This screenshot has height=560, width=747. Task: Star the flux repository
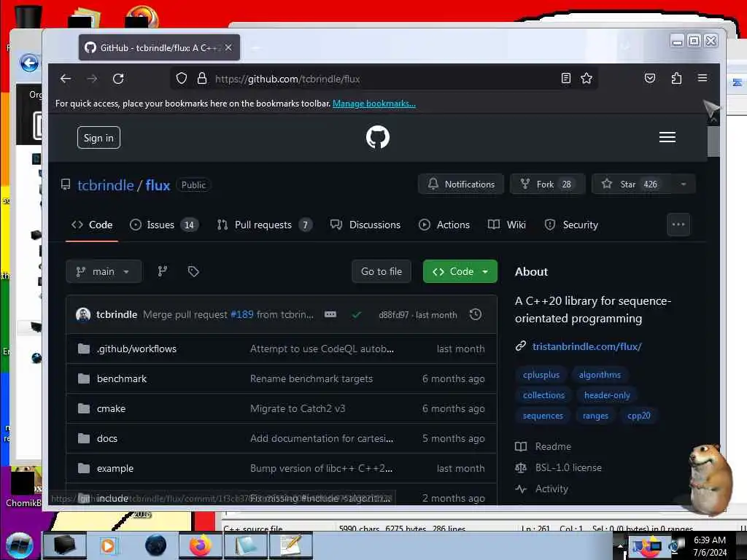pos(632,184)
